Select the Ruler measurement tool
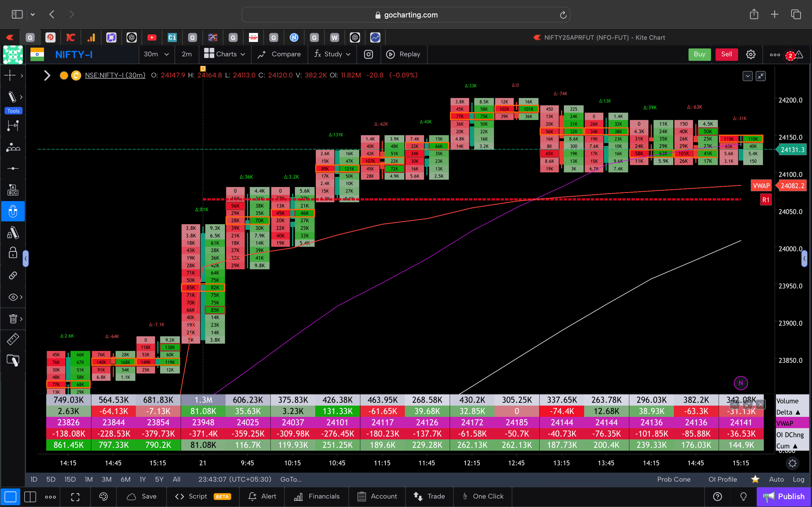 pyautogui.click(x=13, y=339)
